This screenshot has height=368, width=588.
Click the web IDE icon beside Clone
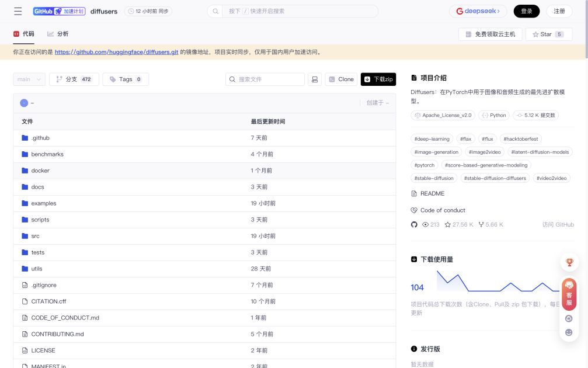315,79
